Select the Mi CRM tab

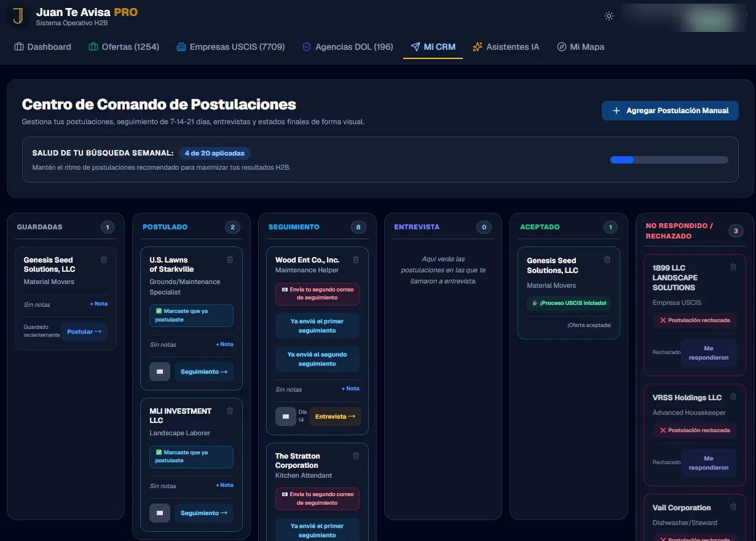click(x=433, y=47)
